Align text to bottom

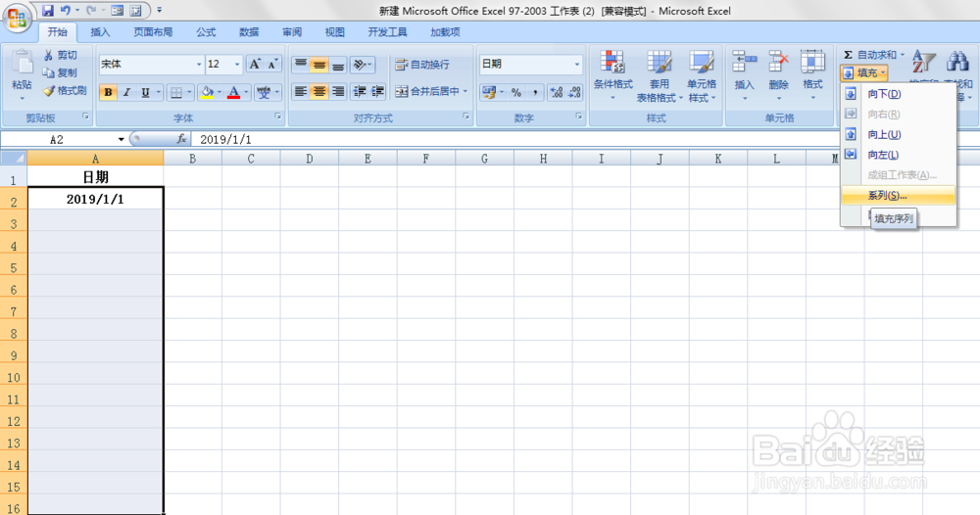click(338, 65)
